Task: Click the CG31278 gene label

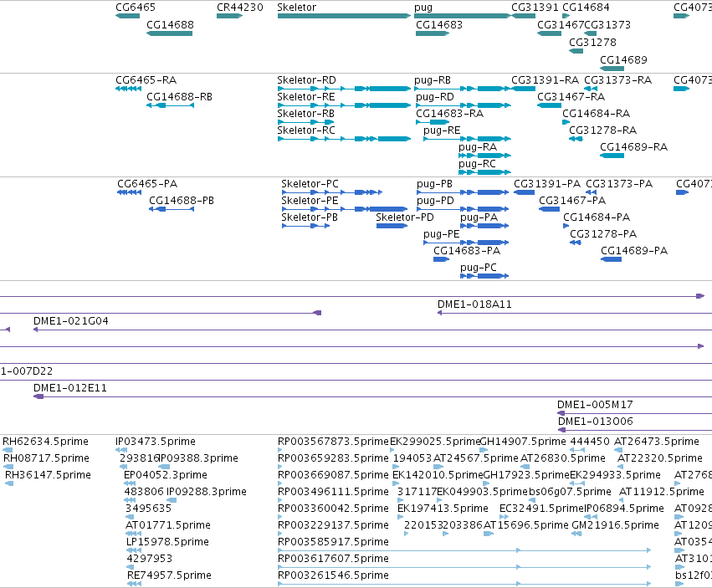Action: tap(592, 42)
